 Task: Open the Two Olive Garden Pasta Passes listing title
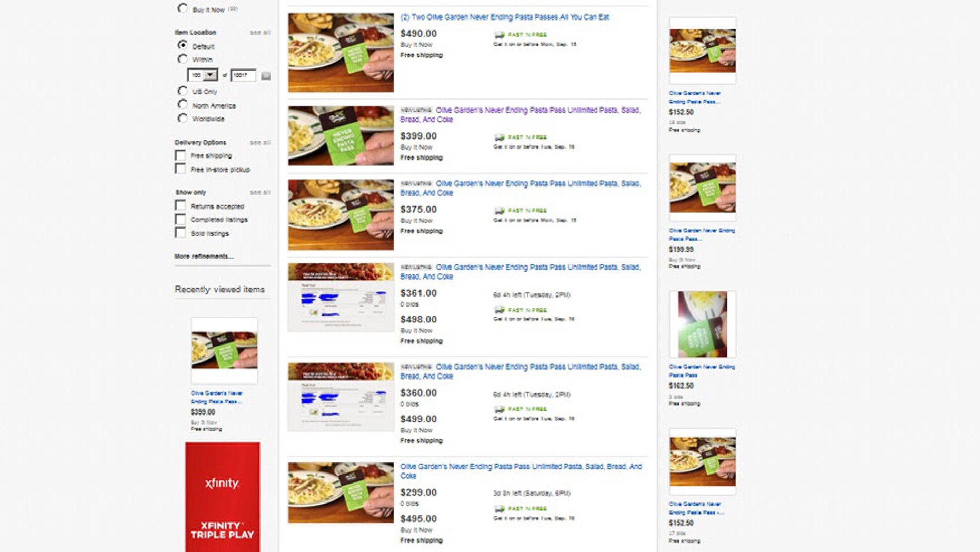click(x=504, y=17)
